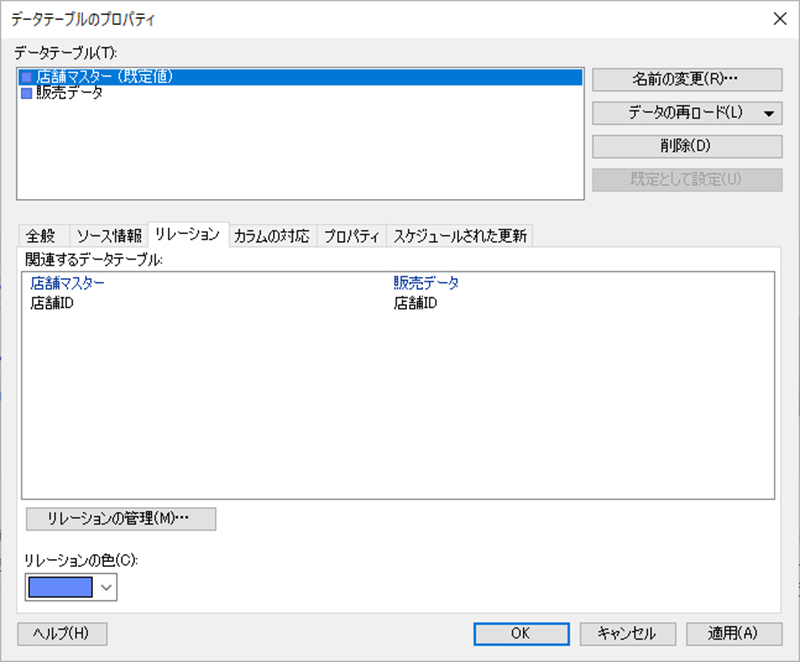
Task: Apply changes with 適用(A) button
Action: pos(734,634)
